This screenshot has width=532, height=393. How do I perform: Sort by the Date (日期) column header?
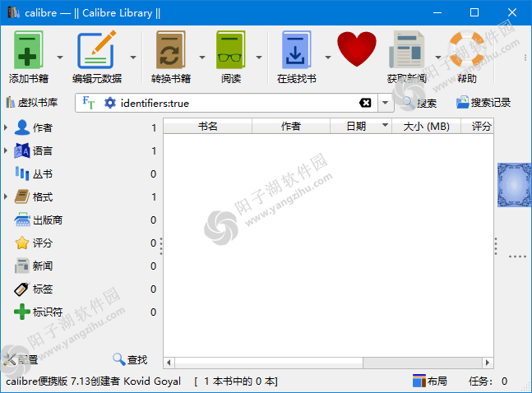pos(361,127)
